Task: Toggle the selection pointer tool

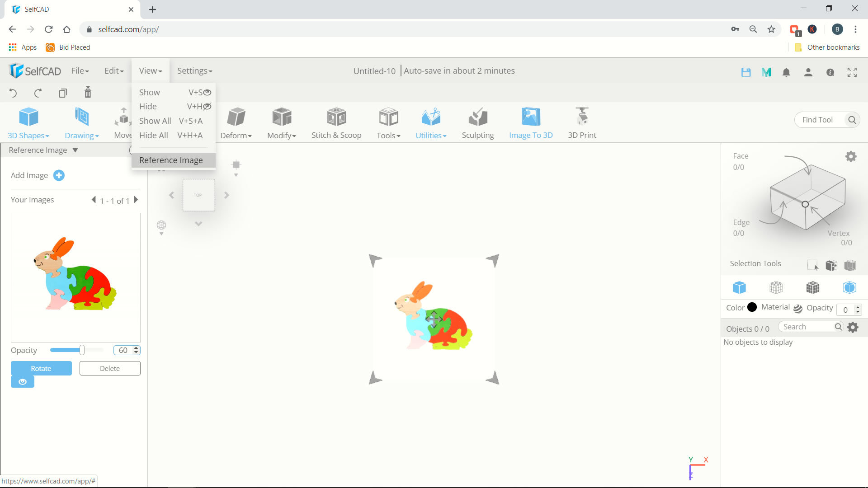Action: click(812, 265)
